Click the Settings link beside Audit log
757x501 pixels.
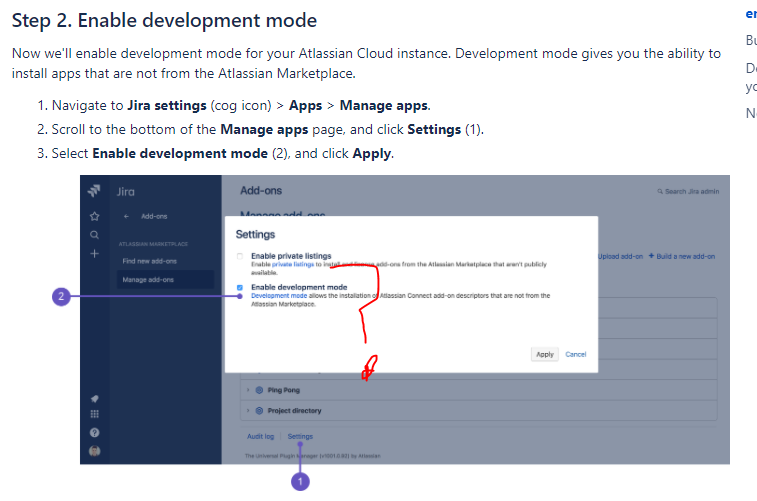tap(300, 436)
